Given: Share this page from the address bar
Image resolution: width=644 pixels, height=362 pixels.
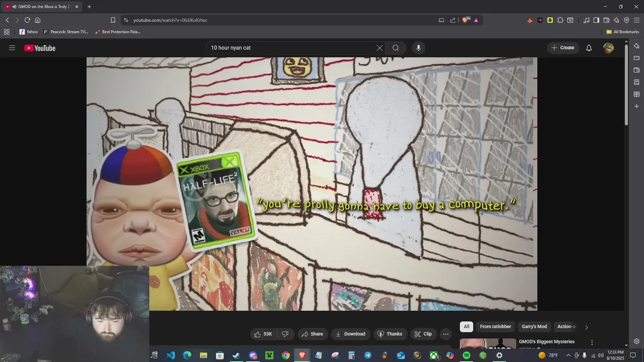Looking at the screenshot, I should pyautogui.click(x=453, y=20).
